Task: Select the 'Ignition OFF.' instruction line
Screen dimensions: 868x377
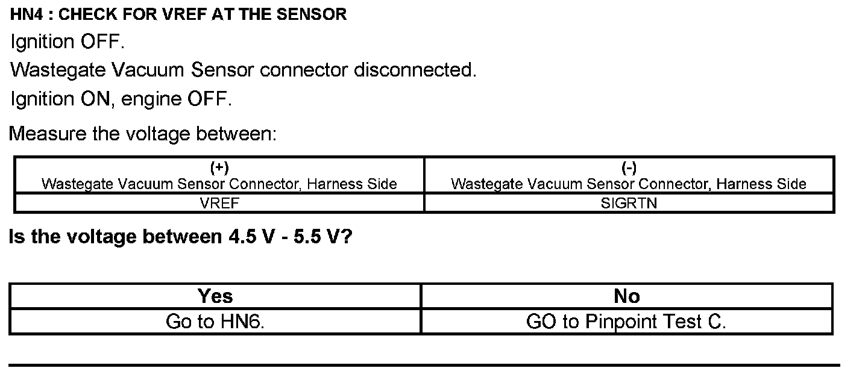Action: pyautogui.click(x=68, y=42)
